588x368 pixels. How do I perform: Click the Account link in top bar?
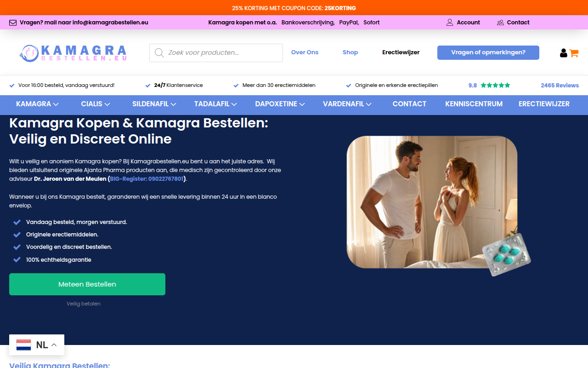click(468, 23)
